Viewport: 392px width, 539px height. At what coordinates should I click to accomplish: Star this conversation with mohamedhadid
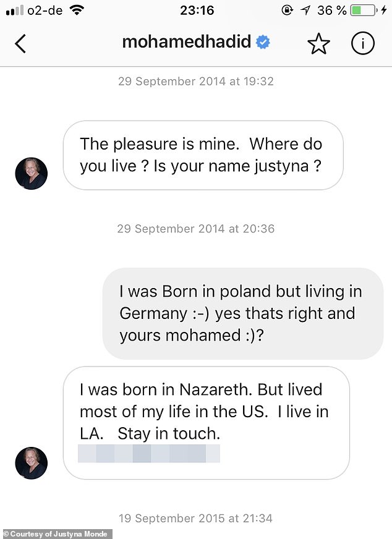(x=319, y=43)
